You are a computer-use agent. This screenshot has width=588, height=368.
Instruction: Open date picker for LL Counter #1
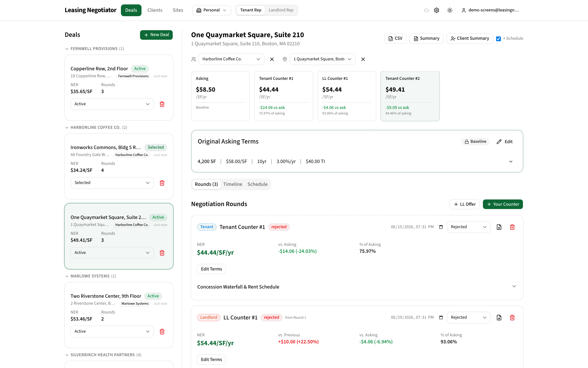[x=441, y=317]
